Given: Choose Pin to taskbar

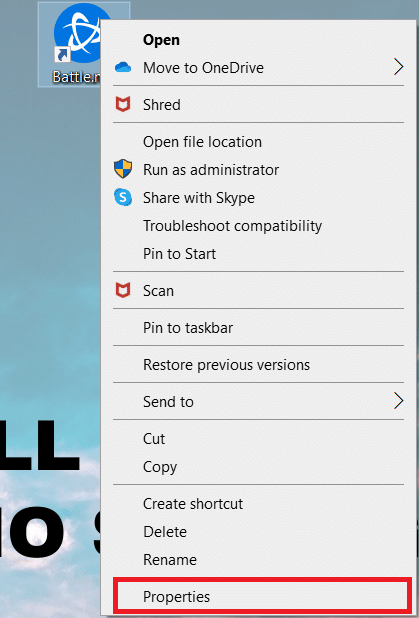Looking at the screenshot, I should [x=188, y=328].
